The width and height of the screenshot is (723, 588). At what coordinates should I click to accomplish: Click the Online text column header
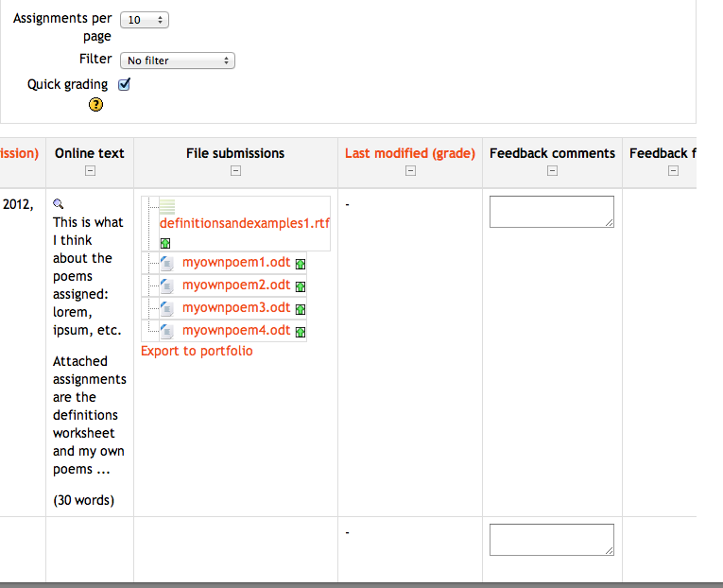90,153
